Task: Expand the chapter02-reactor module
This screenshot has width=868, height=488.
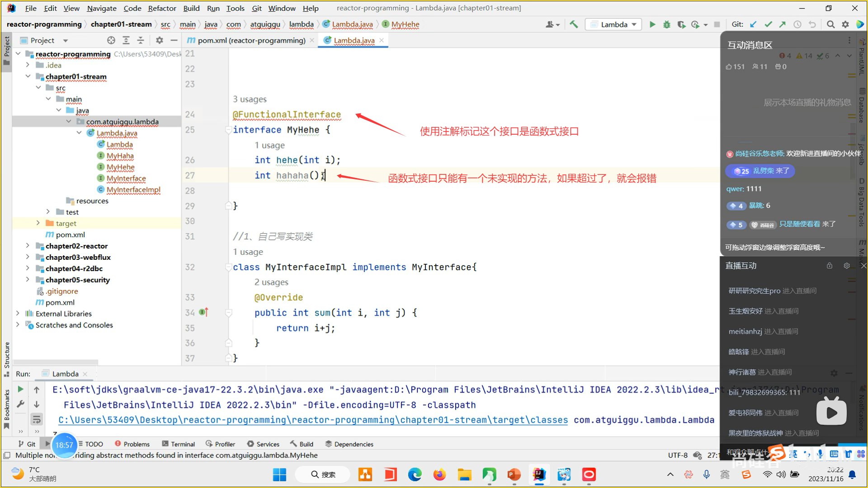Action: pyautogui.click(x=28, y=246)
